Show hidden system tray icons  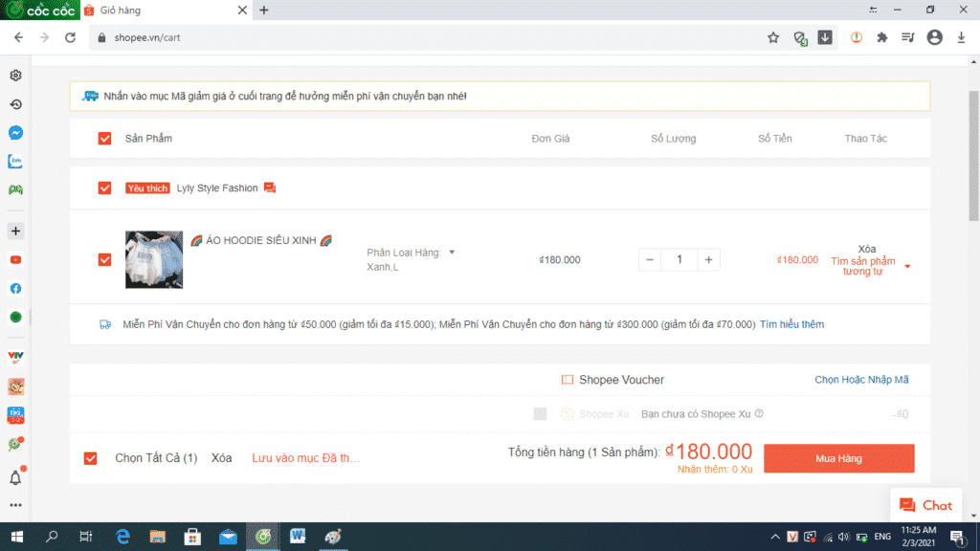(x=775, y=537)
